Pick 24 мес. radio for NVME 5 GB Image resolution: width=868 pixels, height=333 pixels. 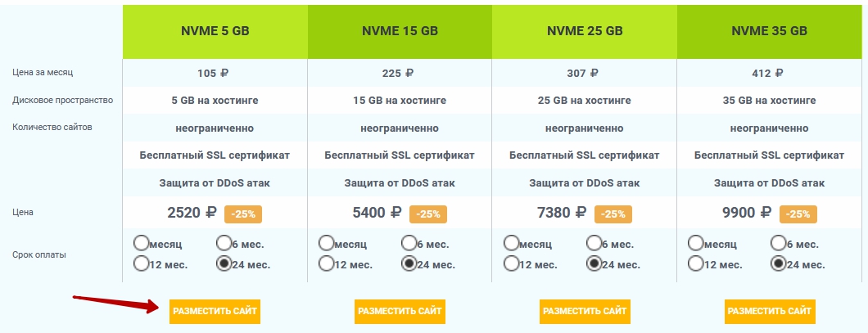224,263
